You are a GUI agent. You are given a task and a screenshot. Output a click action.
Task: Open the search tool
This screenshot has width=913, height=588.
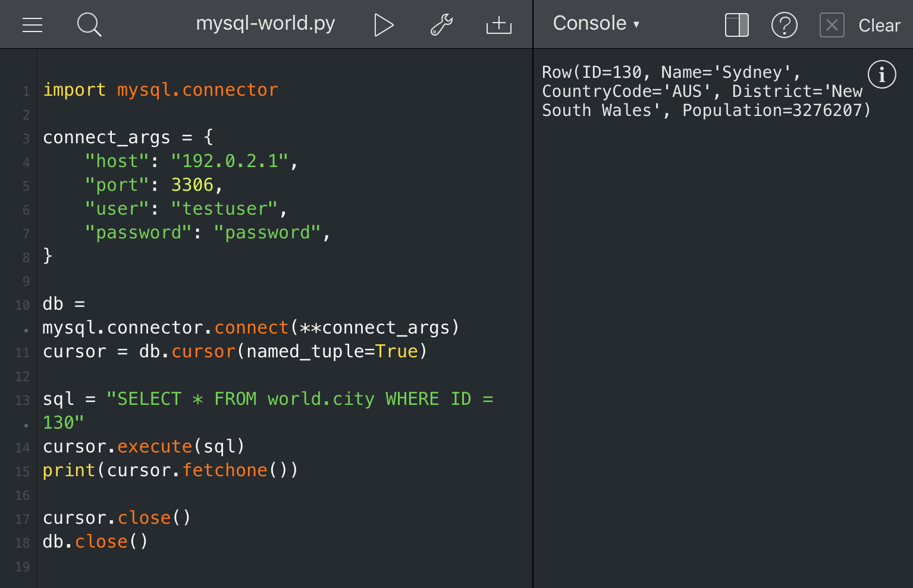[x=89, y=25]
